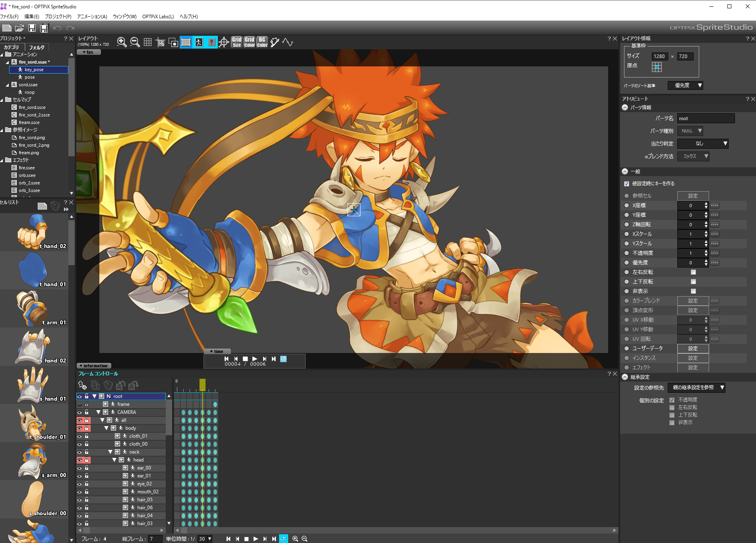Toggle the 不透明度 inheritance checkbox
This screenshot has height=543, width=756.
click(x=672, y=400)
